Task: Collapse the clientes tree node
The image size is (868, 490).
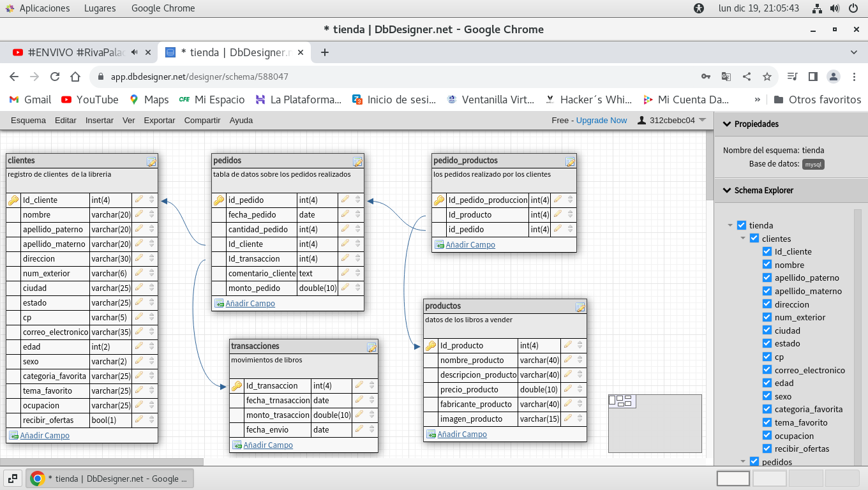Action: pyautogui.click(x=743, y=239)
